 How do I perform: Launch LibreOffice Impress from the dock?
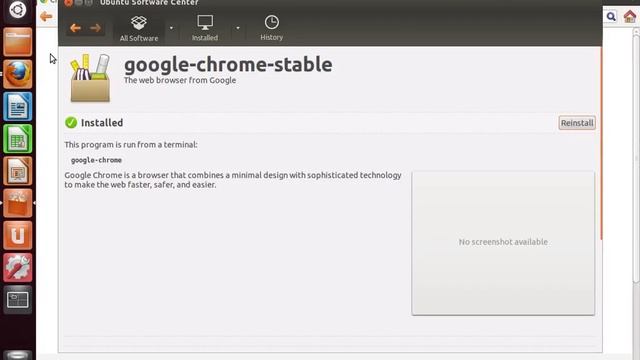coord(18,171)
